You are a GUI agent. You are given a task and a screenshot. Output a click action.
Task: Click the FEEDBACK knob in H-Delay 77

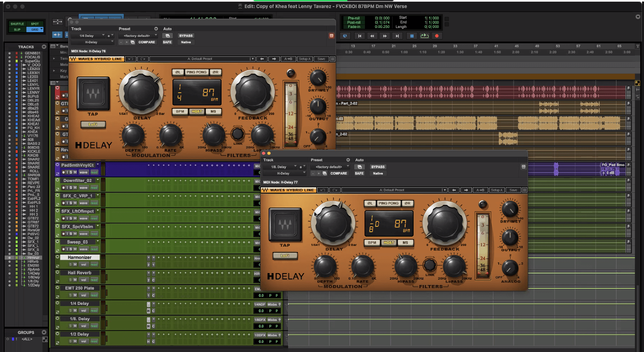tap(445, 223)
